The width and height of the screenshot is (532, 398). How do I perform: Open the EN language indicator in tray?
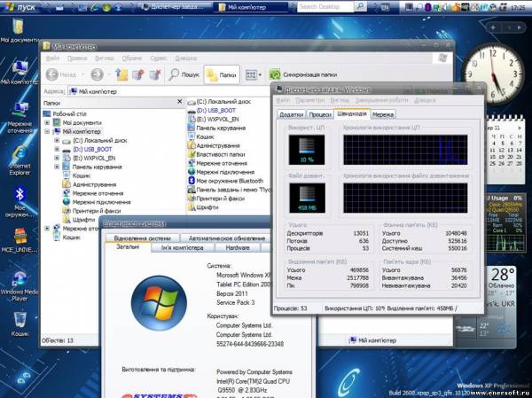[385, 7]
